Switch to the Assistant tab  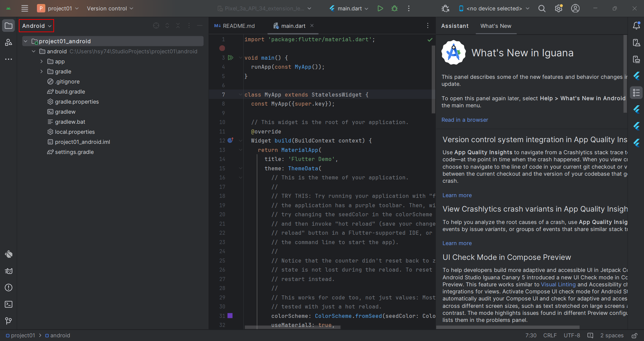pos(455,26)
